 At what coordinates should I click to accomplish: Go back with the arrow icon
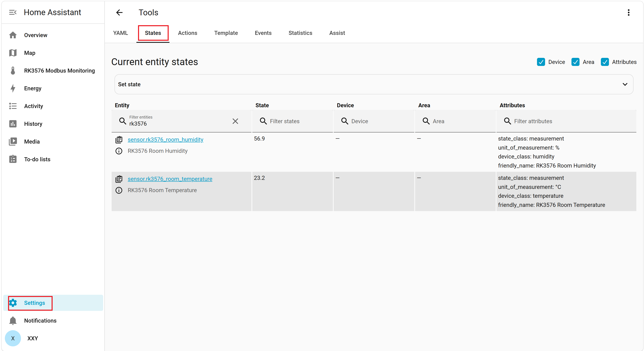coord(119,12)
